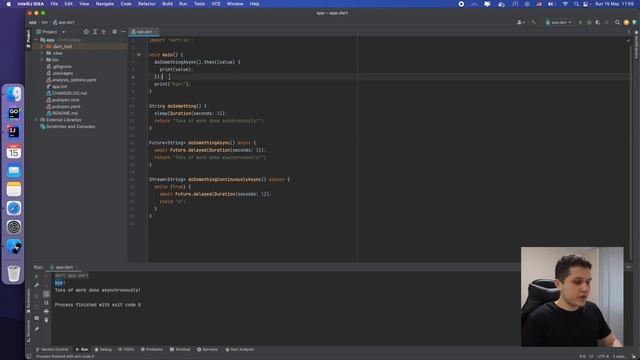Collapse the app root folder
Image resolution: width=640 pixels, height=360 pixels.
point(37,40)
